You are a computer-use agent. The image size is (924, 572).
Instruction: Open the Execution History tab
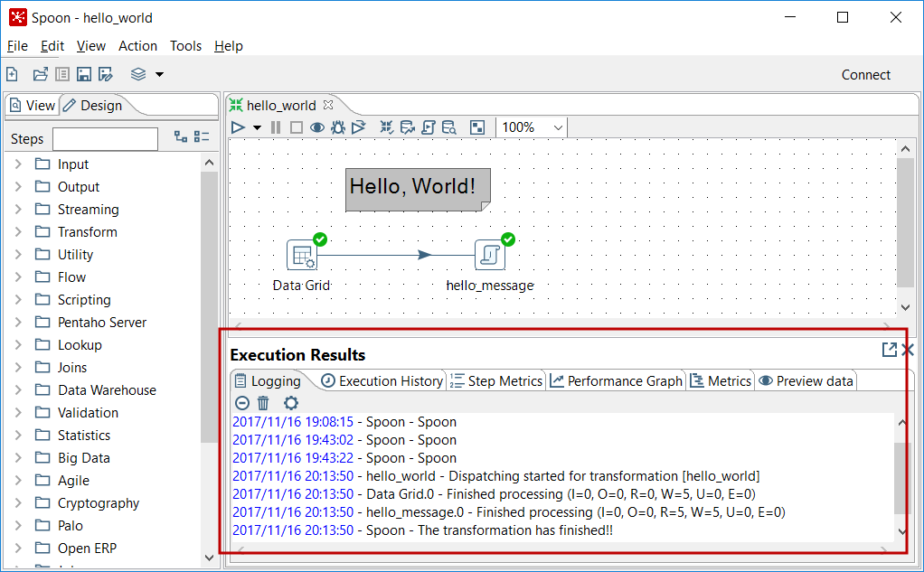point(382,381)
